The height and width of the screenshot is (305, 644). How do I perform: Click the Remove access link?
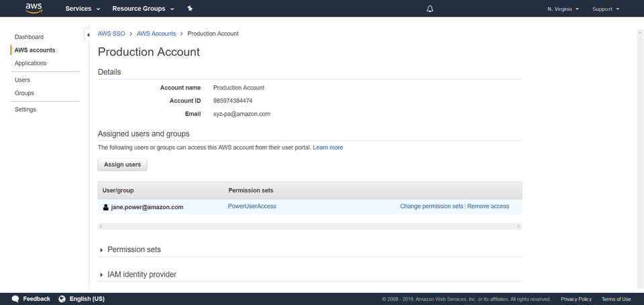(488, 206)
